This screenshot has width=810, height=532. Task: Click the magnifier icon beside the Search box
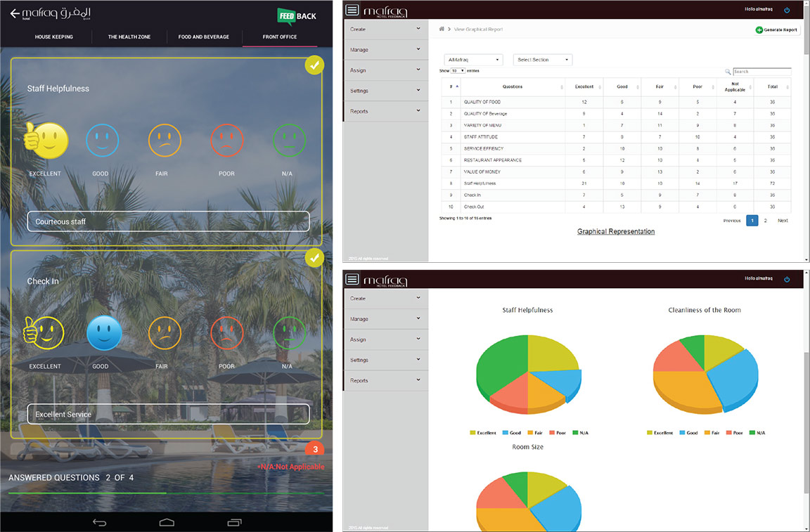[x=728, y=72]
